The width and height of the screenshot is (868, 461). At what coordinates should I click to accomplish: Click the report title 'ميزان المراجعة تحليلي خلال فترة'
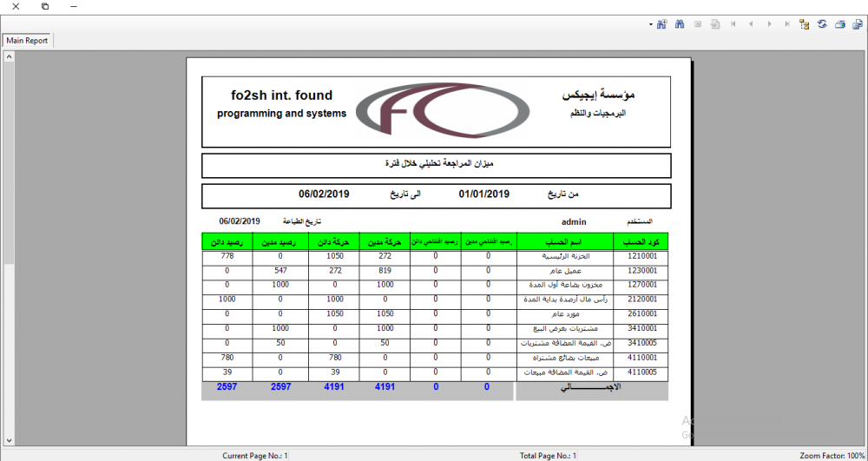click(439, 164)
